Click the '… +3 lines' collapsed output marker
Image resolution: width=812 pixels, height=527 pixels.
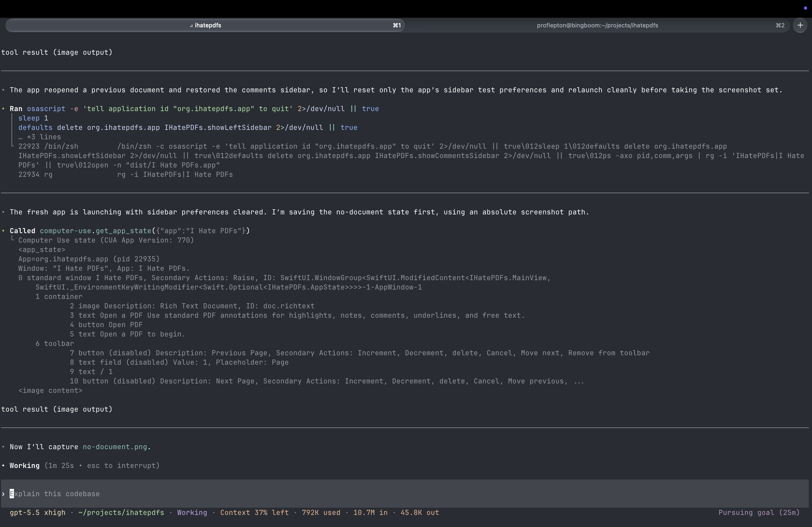pyautogui.click(x=39, y=137)
